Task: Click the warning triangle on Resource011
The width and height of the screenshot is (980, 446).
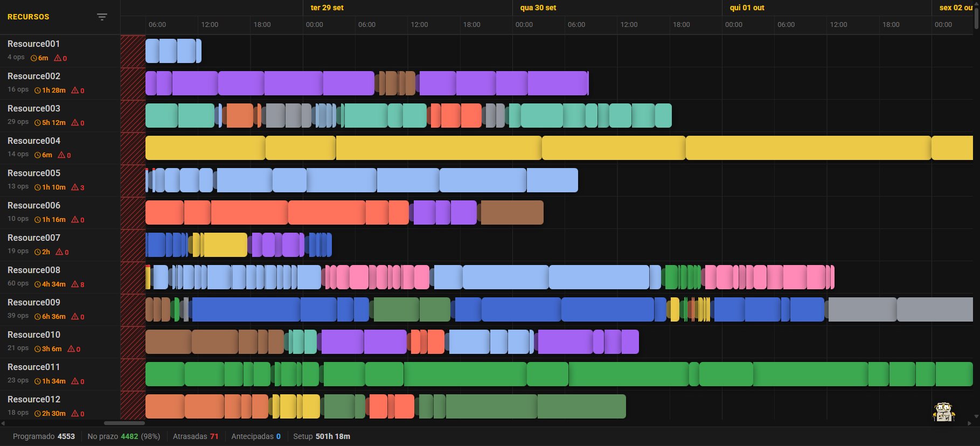Action: (75, 381)
